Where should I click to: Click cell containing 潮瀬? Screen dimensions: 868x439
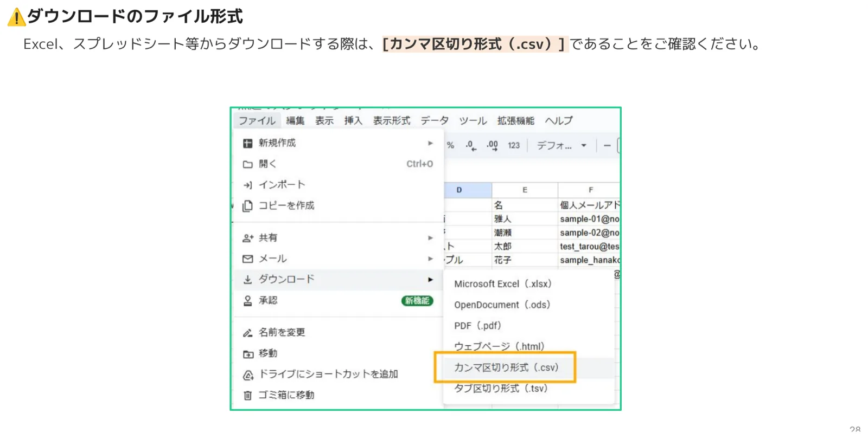[x=525, y=233]
